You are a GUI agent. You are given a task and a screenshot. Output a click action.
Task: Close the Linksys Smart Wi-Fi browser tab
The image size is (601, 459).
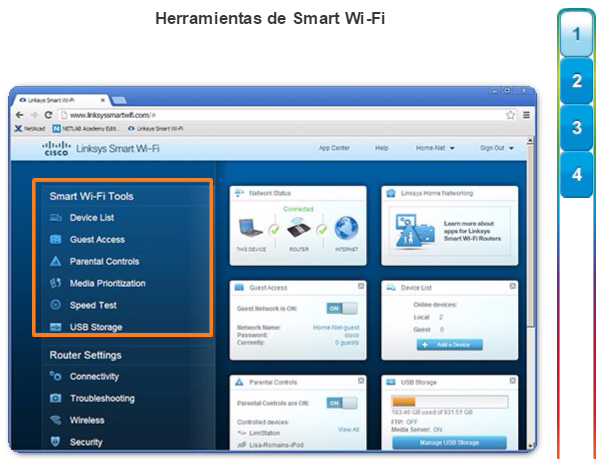103,100
